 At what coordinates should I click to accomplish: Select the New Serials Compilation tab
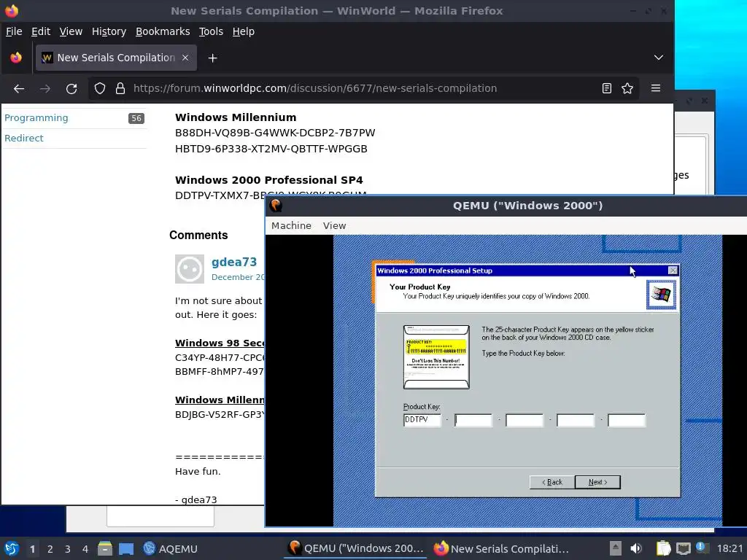click(x=116, y=58)
